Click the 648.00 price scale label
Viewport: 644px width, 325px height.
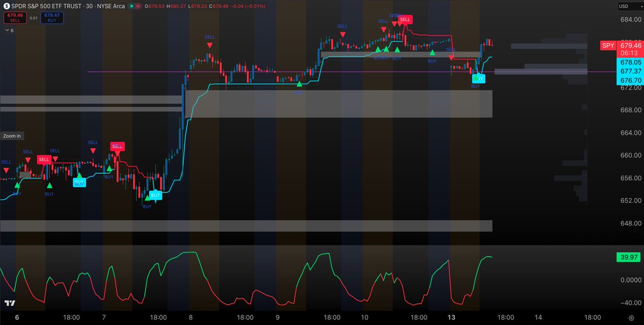[630, 223]
